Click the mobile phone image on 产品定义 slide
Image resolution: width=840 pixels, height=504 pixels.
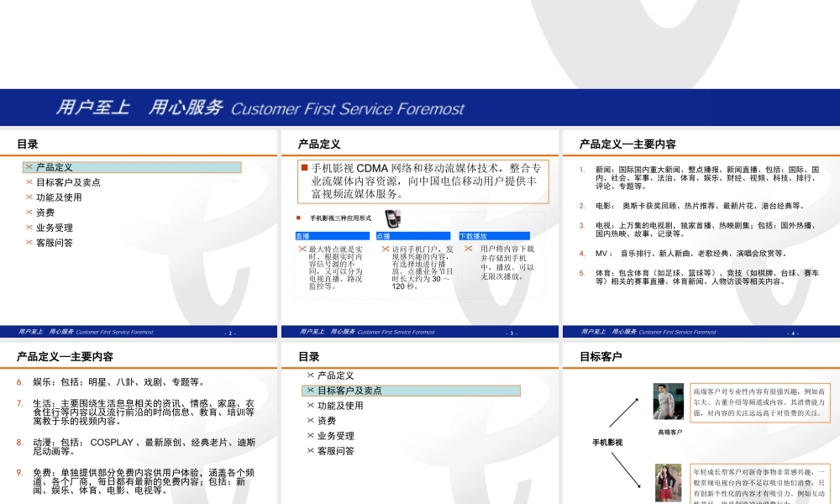392,218
